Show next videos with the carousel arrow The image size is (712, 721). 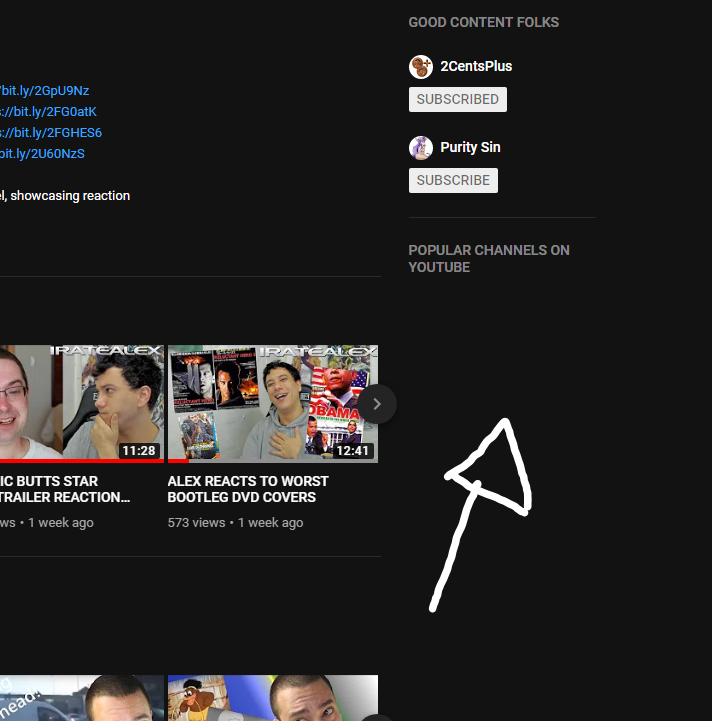click(377, 404)
